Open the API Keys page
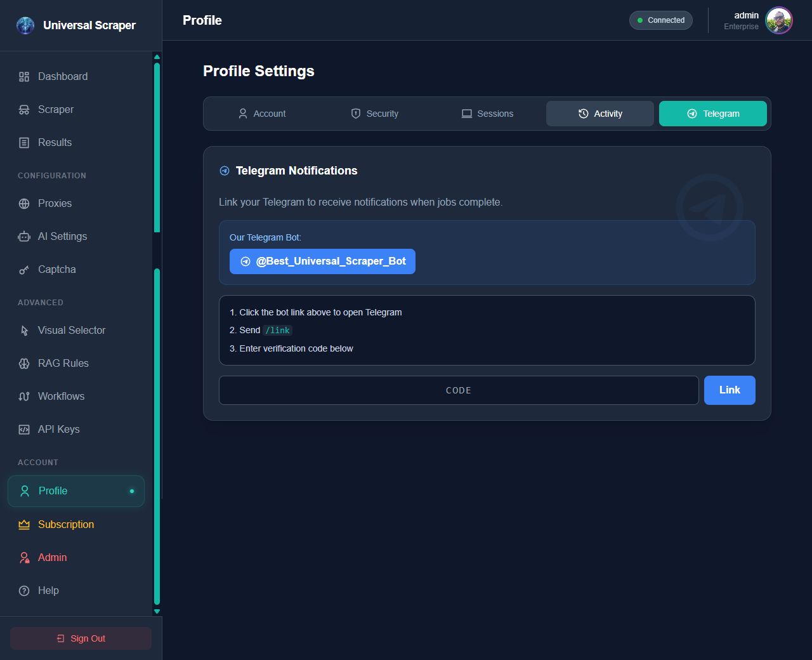 click(76, 429)
